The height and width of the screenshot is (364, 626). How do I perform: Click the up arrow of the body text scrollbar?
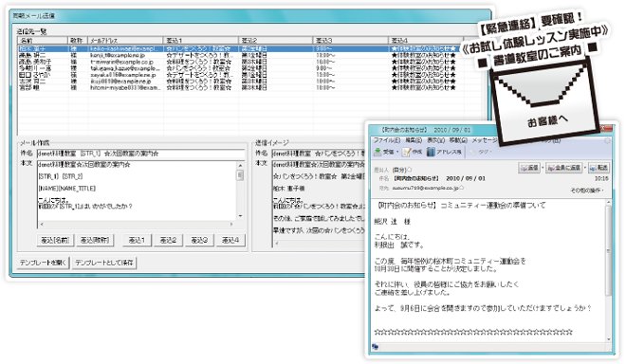pos(240,165)
